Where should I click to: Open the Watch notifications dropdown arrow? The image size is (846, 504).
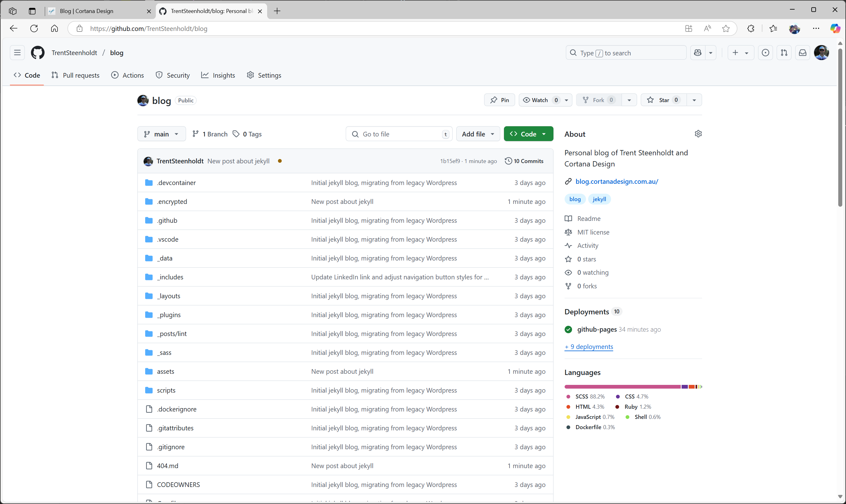coord(566,100)
